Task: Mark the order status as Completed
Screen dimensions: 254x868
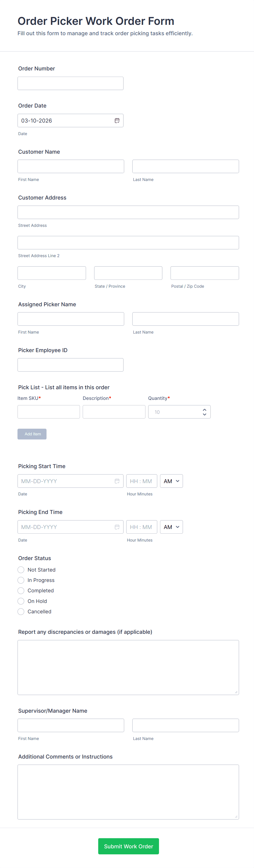Action: (21, 591)
